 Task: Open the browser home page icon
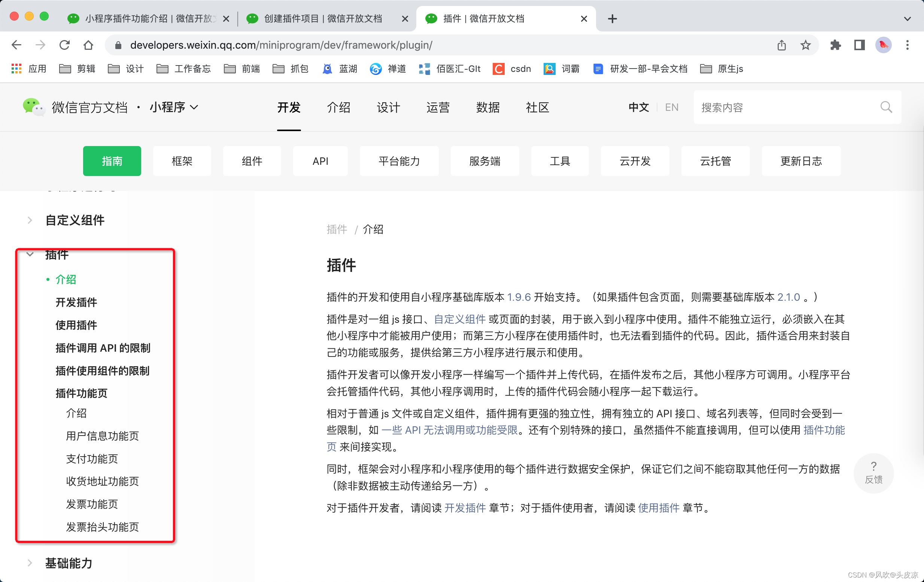88,45
